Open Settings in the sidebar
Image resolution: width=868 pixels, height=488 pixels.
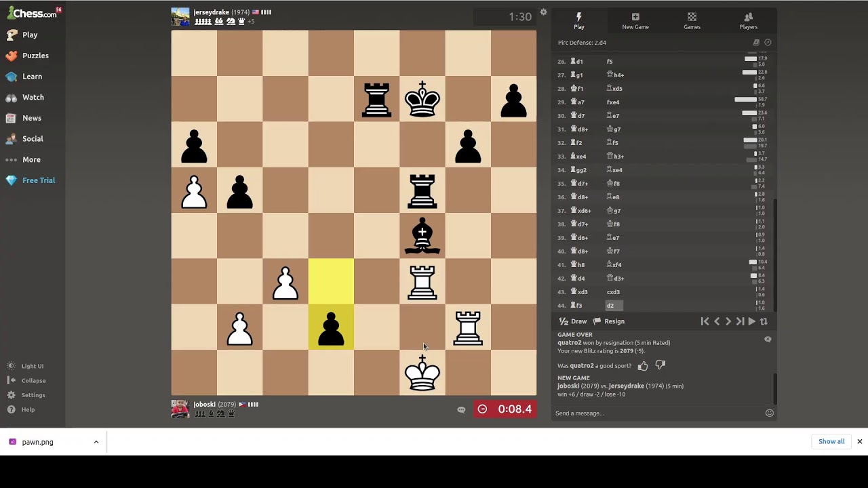coord(26,395)
